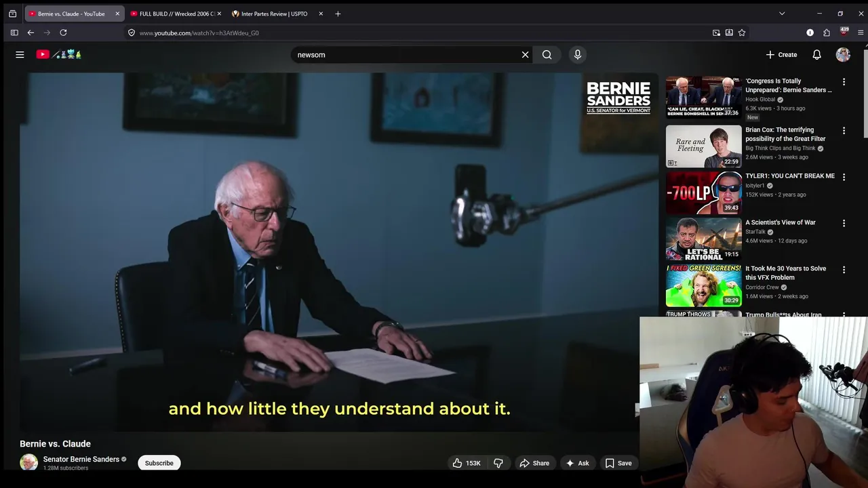This screenshot has height=488, width=868.
Task: Switch to 'Bernie vs. Claude - YouTube' tab
Action: 73,14
